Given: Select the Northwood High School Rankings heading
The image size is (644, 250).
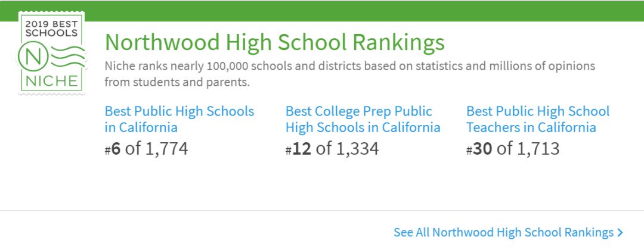Looking at the screenshot, I should click(x=275, y=42).
